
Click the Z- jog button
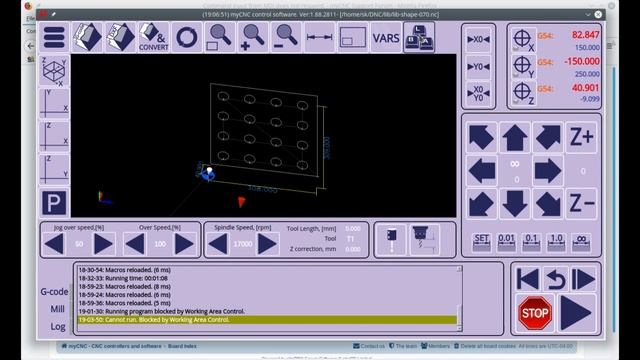pos(582,203)
